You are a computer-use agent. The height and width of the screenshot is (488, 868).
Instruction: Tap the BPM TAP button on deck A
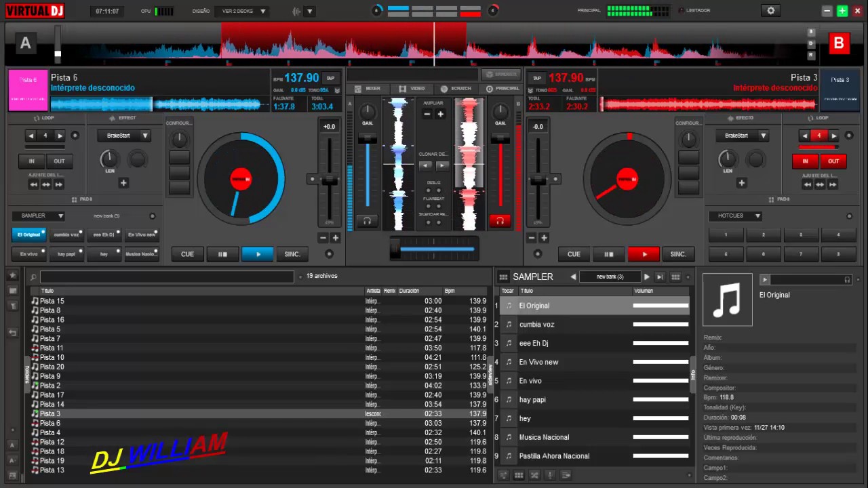[x=330, y=78]
